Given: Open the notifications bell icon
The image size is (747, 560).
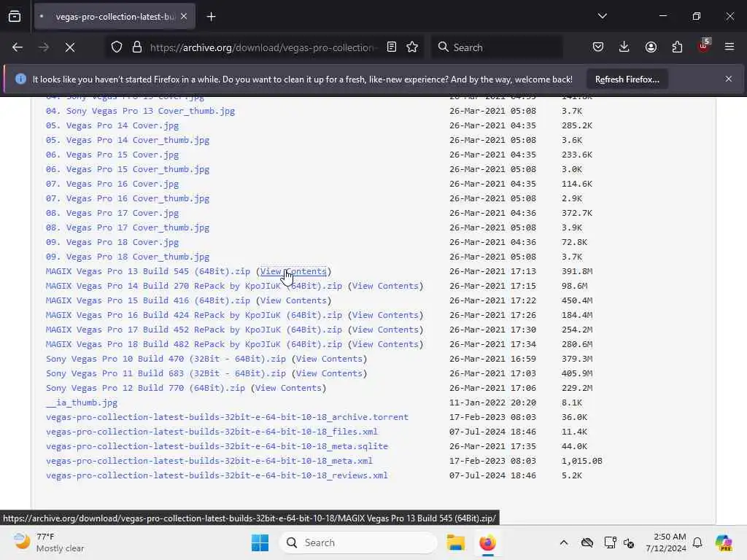Looking at the screenshot, I should click(x=697, y=542).
